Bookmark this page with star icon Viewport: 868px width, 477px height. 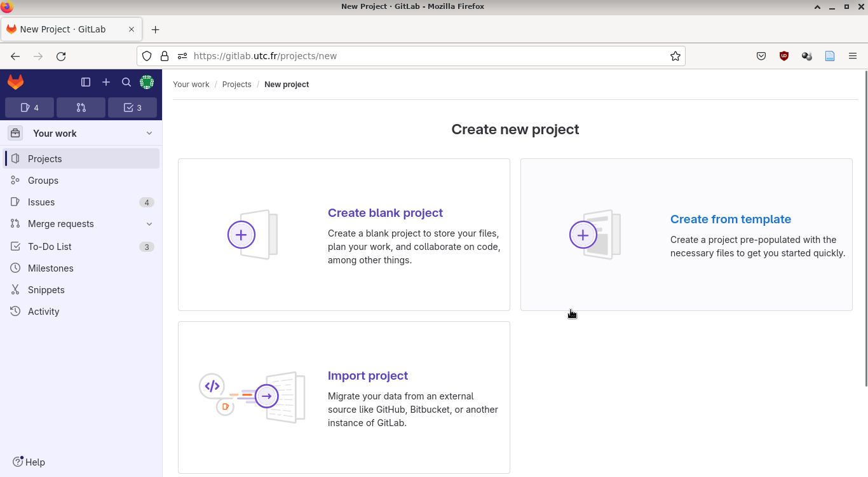[675, 56]
